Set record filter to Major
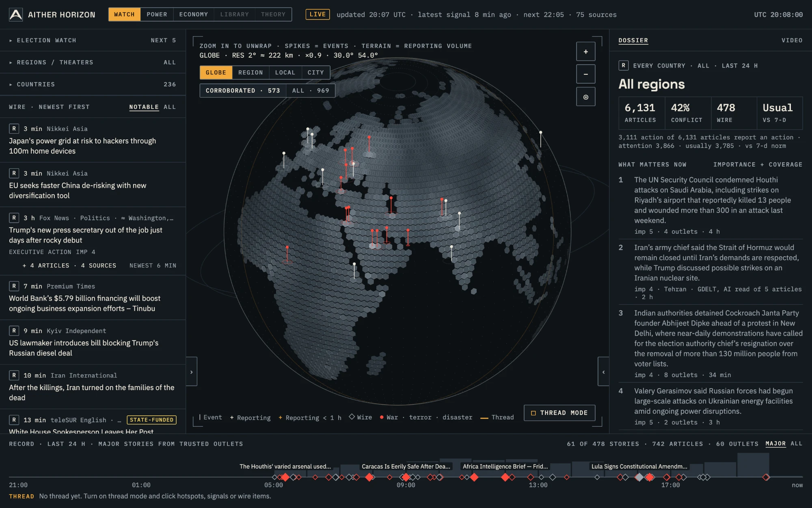 point(775,444)
